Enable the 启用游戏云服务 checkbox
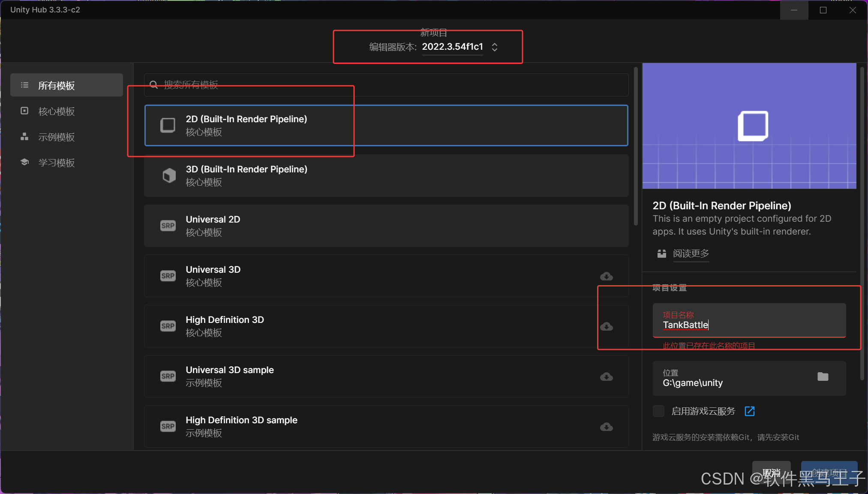 click(658, 411)
